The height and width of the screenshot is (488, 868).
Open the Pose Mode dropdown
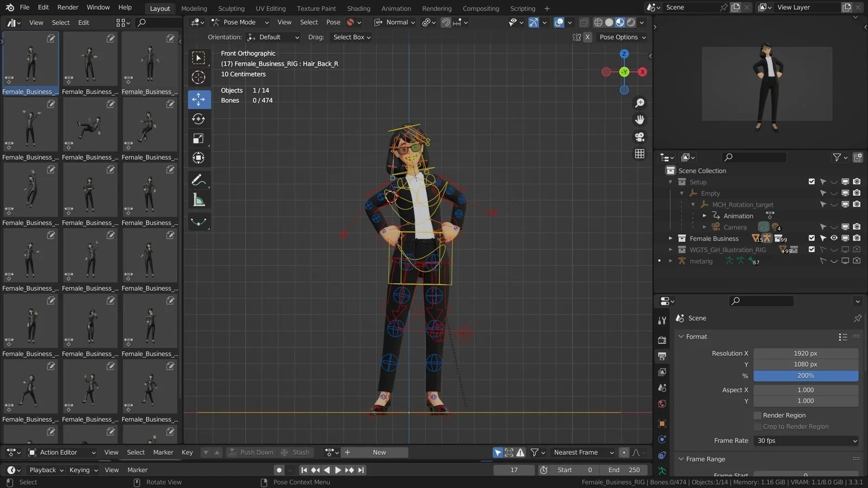click(240, 22)
